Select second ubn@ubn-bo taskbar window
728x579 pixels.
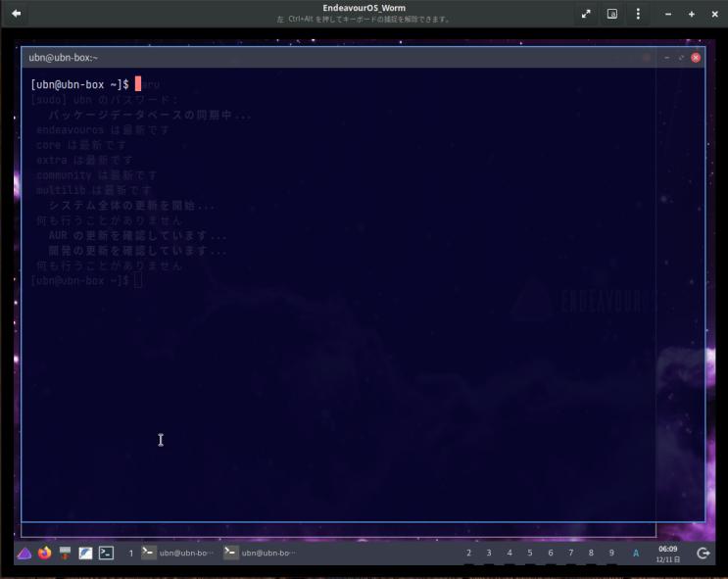[x=260, y=553]
